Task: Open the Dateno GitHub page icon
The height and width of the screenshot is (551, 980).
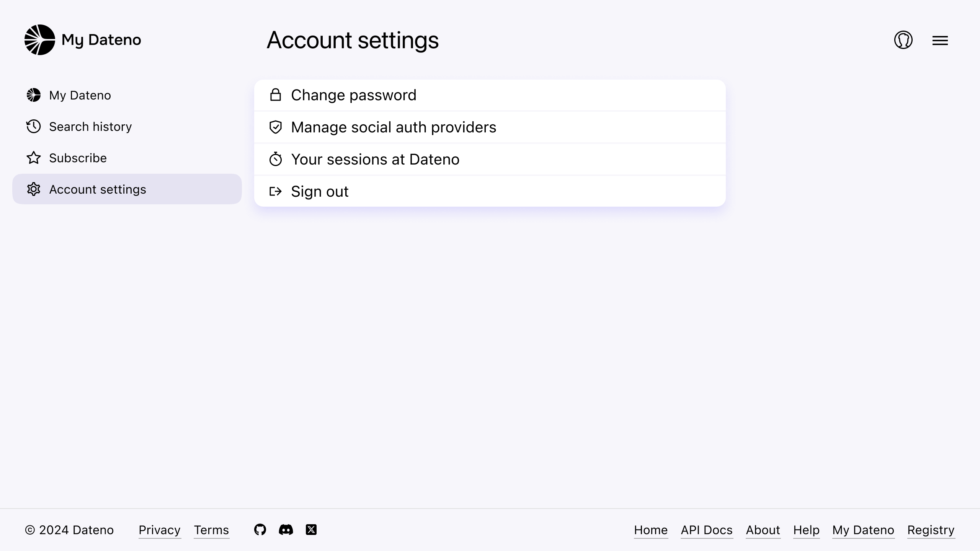Action: [x=260, y=530]
